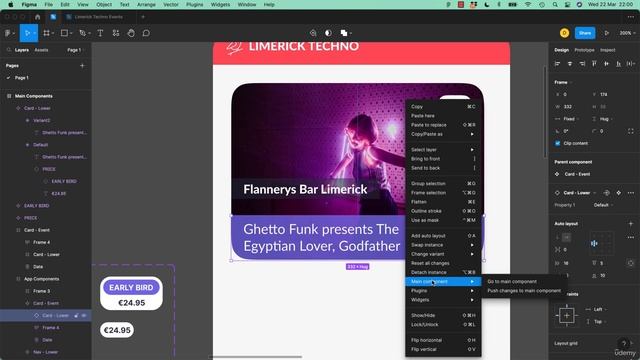640x360 pixels.
Task: Click the user avatar icon
Action: [x=564, y=33]
